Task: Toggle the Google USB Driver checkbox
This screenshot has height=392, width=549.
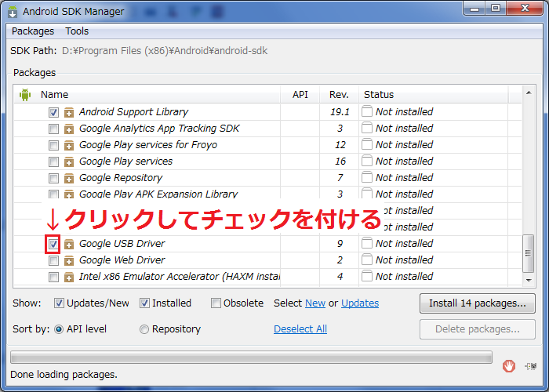Action: pos(53,244)
